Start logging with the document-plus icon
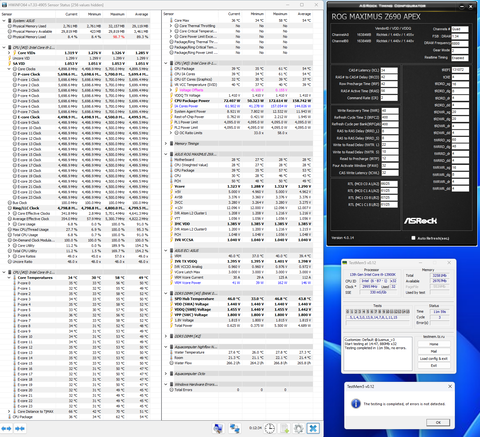The width and height of the screenshot is (480, 437). point(285,428)
